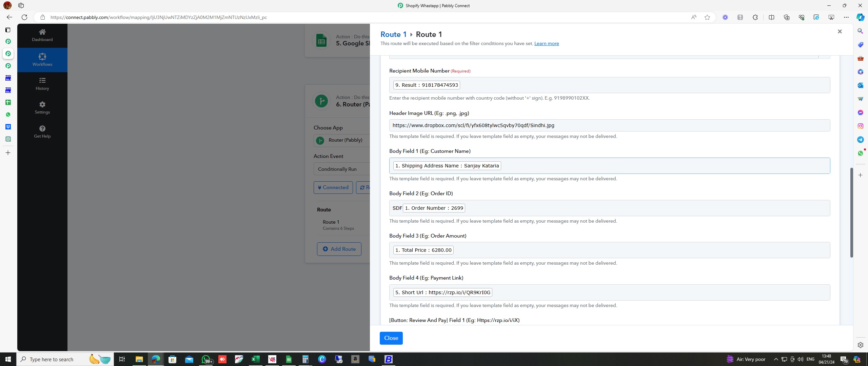Image resolution: width=868 pixels, height=366 pixels.
Task: Click the Body Field 2 order ID input
Action: click(609, 208)
